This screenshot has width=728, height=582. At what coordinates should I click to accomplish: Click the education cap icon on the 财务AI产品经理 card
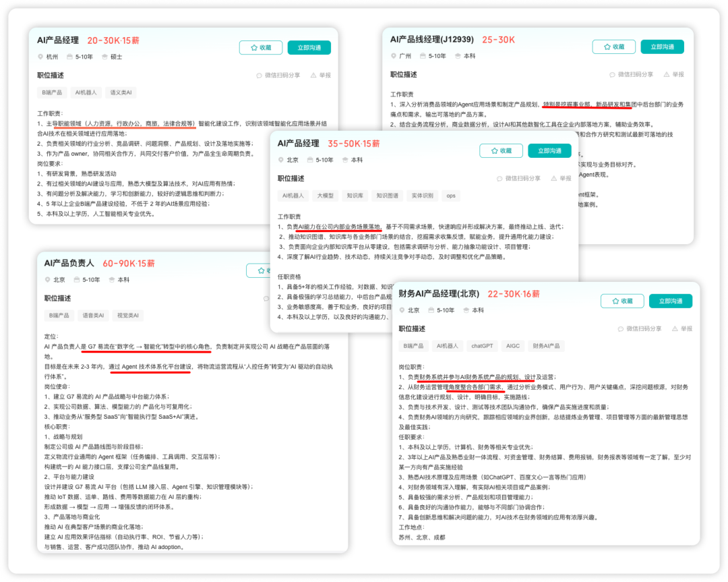(x=466, y=310)
